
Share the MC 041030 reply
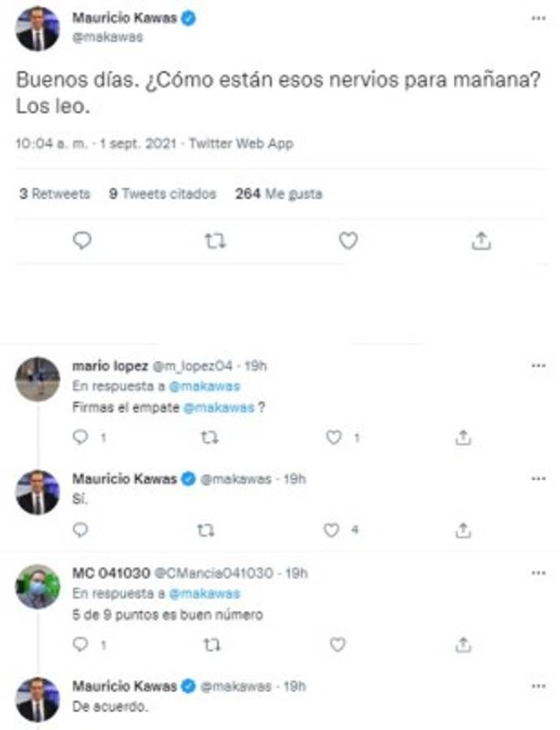[x=463, y=645]
